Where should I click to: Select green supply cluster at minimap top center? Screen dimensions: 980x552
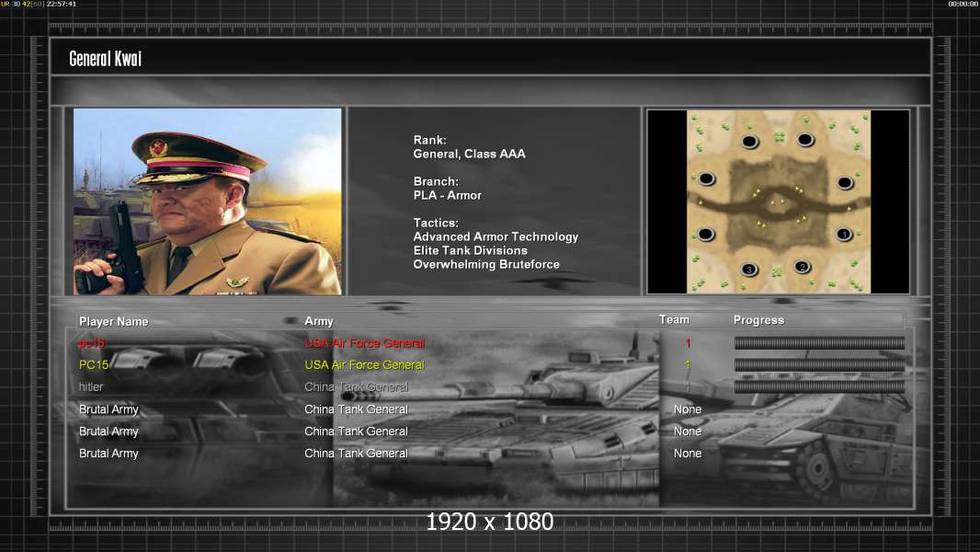click(779, 136)
